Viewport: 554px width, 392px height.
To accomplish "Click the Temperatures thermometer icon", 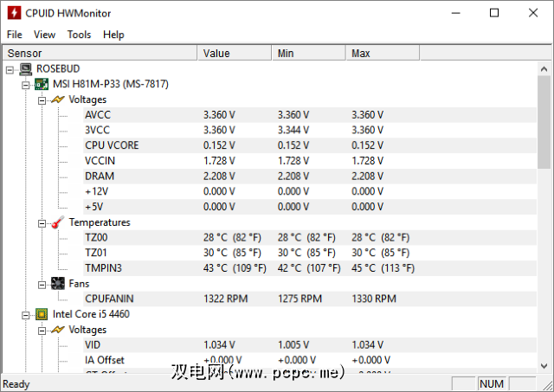I will click(58, 222).
